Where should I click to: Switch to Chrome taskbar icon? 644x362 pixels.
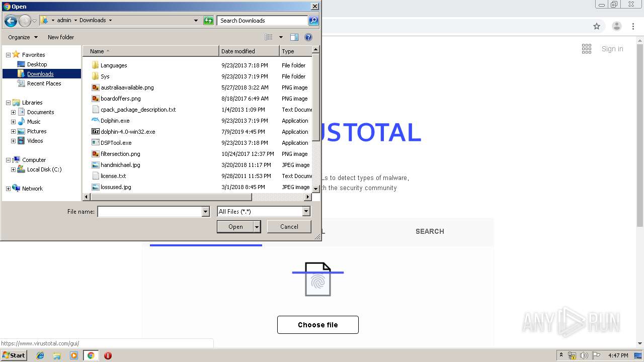(x=91, y=355)
